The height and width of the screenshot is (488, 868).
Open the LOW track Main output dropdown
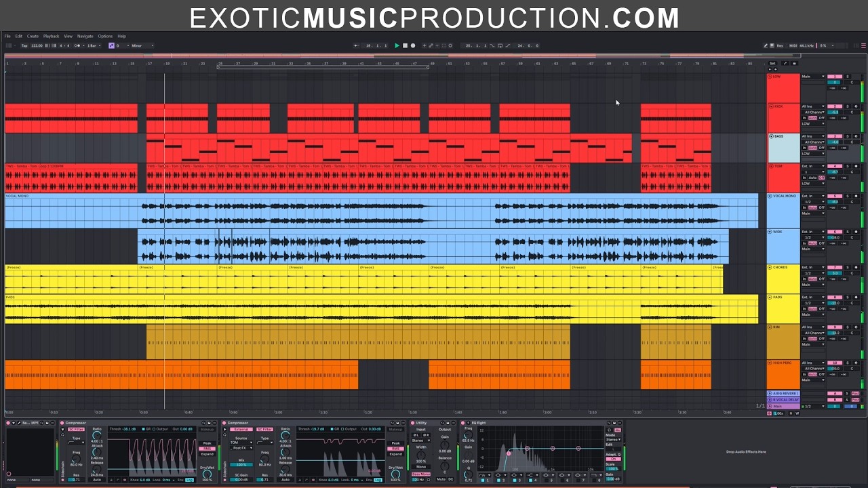813,77
